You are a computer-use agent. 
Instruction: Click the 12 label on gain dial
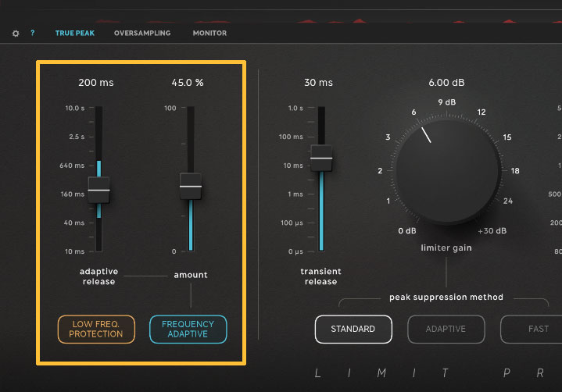[481, 112]
